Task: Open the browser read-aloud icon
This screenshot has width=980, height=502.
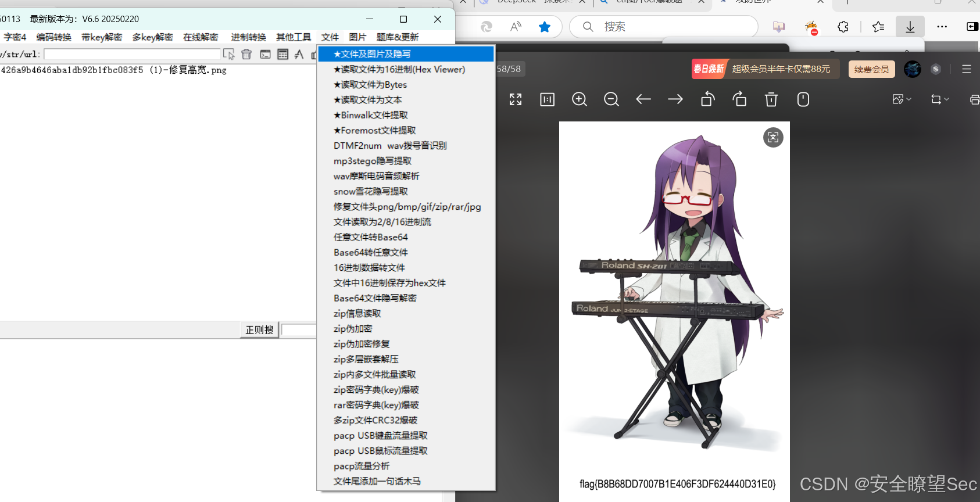Action: tap(516, 27)
